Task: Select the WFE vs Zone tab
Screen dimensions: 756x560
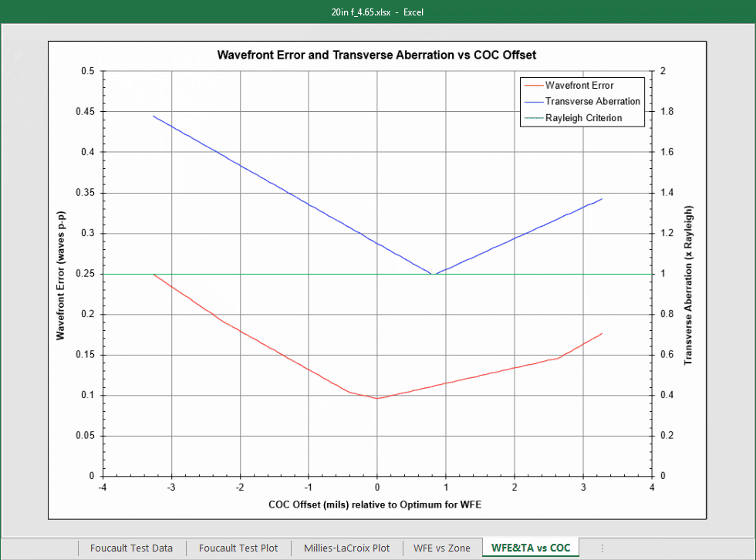Action: [441, 548]
